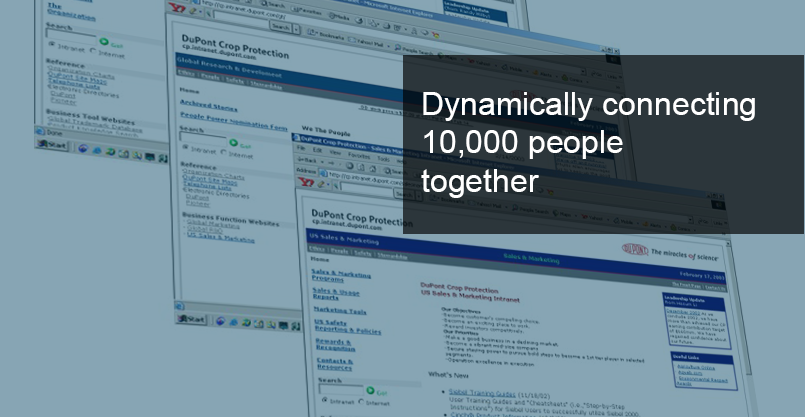Open Sales & Marketing Programs link
805x417 pixels.
341,275
